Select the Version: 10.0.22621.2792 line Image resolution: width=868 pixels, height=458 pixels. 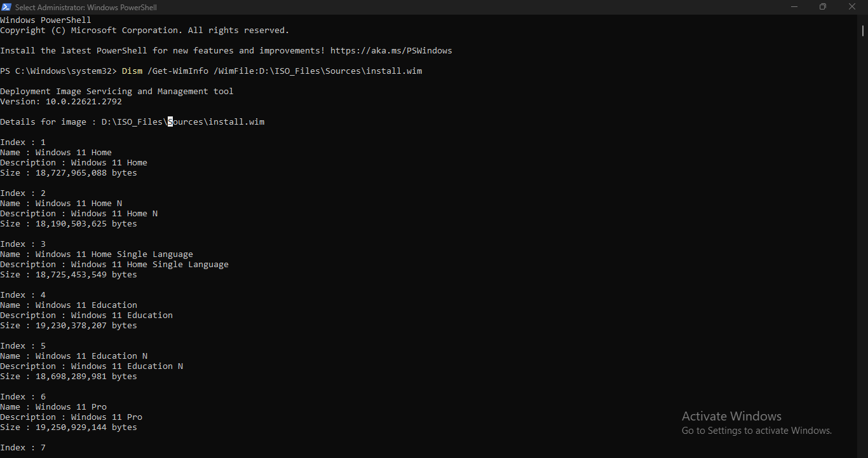[x=61, y=101]
